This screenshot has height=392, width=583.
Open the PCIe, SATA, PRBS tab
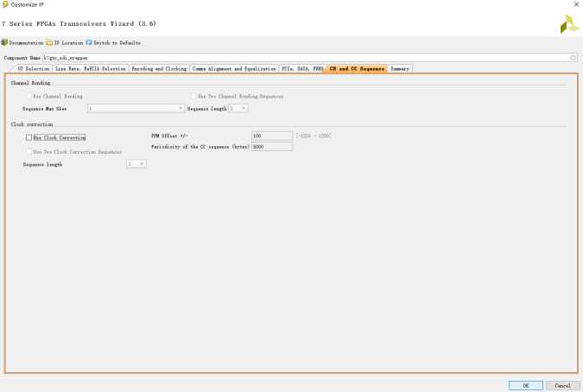[302, 69]
